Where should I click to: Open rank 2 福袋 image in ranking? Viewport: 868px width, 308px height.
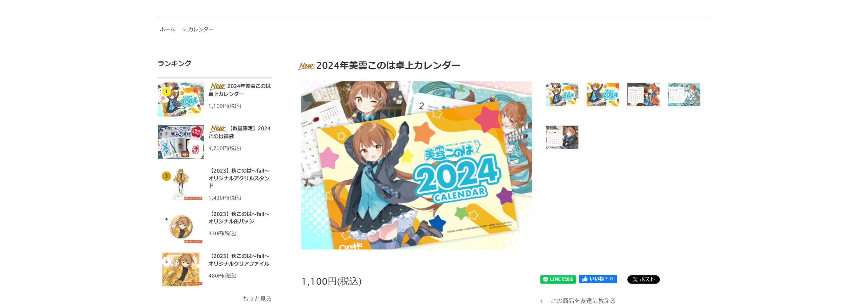pos(181,142)
